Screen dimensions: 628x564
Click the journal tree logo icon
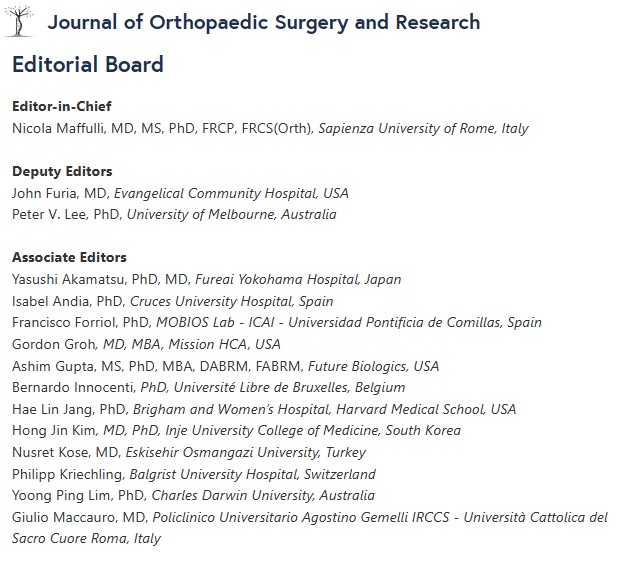click(19, 21)
